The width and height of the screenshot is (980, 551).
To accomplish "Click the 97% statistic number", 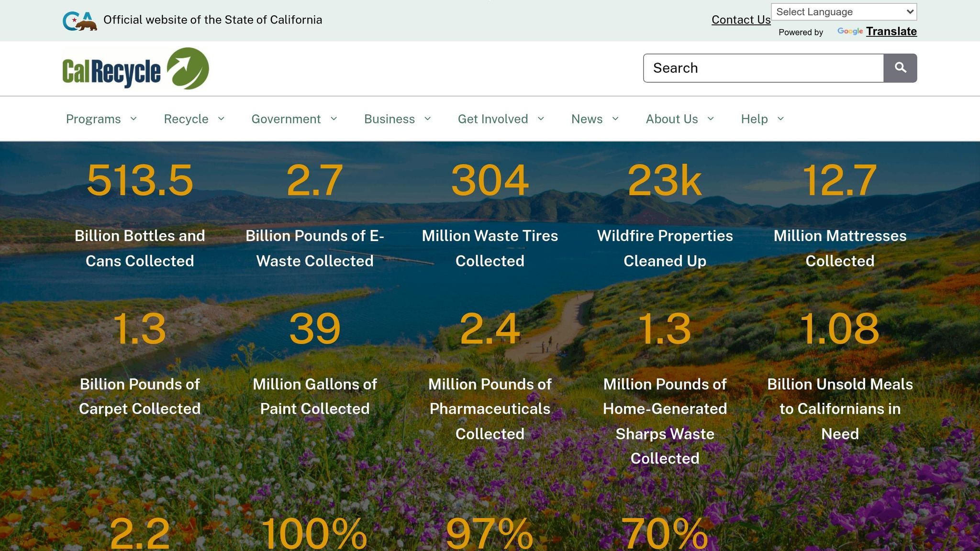I will point(490,533).
